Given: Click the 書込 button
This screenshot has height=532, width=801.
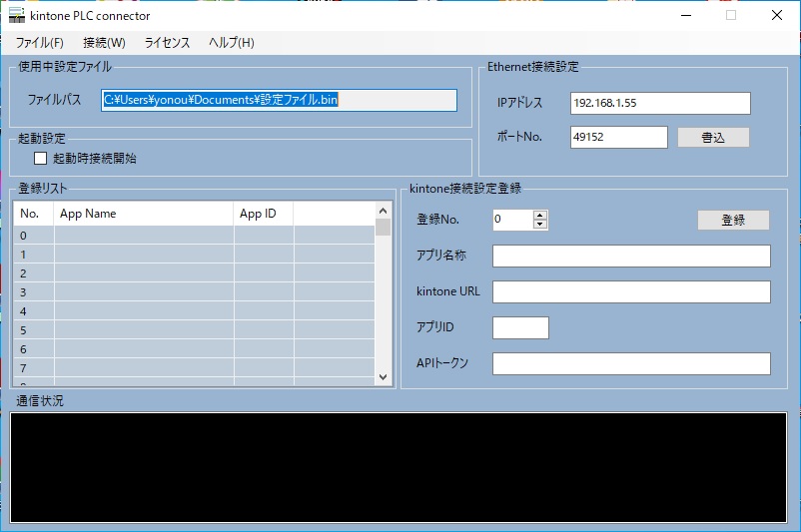Looking at the screenshot, I should click(713, 137).
